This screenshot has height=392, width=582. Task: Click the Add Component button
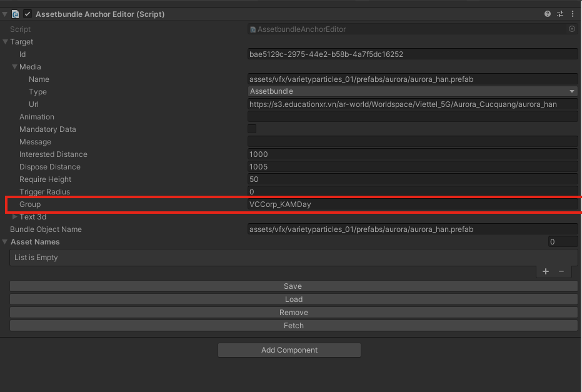[x=289, y=350]
